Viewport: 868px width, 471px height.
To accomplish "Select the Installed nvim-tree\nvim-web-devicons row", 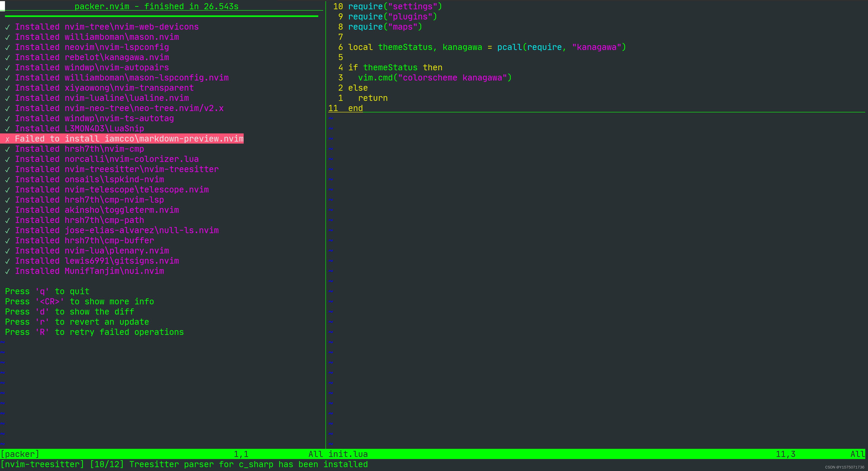I will click(x=102, y=27).
